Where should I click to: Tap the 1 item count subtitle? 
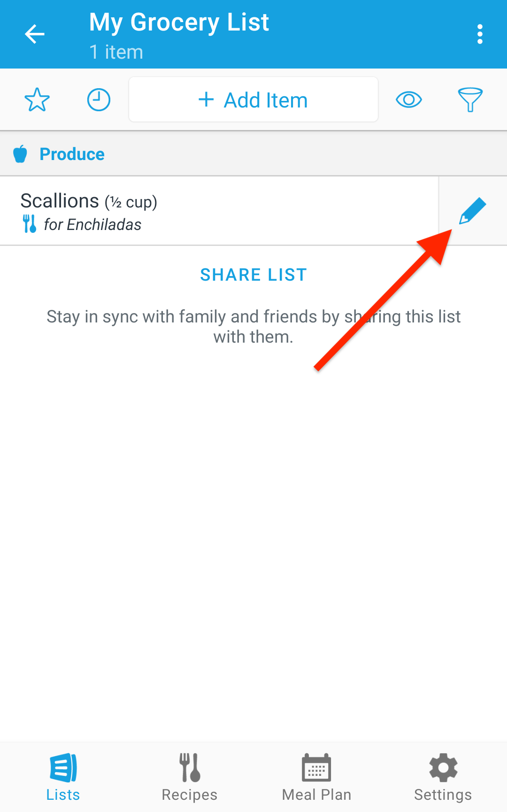(x=116, y=52)
